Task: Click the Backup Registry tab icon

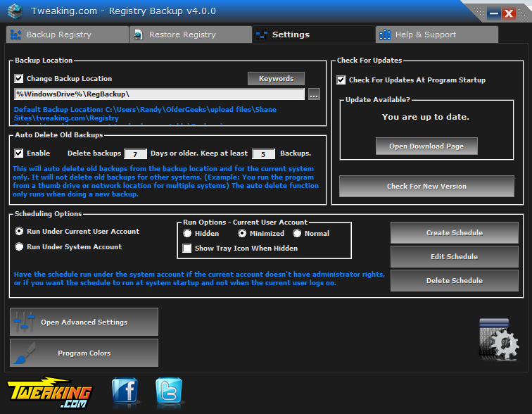Action: pos(15,34)
